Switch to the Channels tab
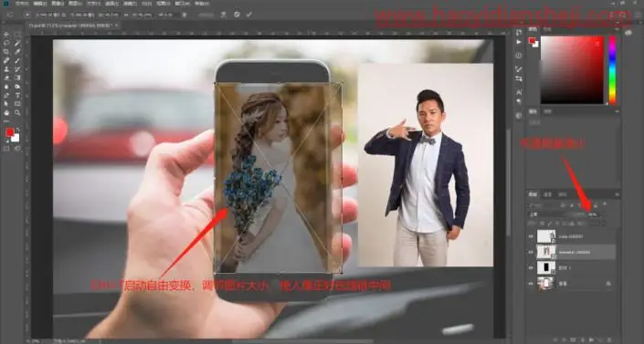 [547, 194]
